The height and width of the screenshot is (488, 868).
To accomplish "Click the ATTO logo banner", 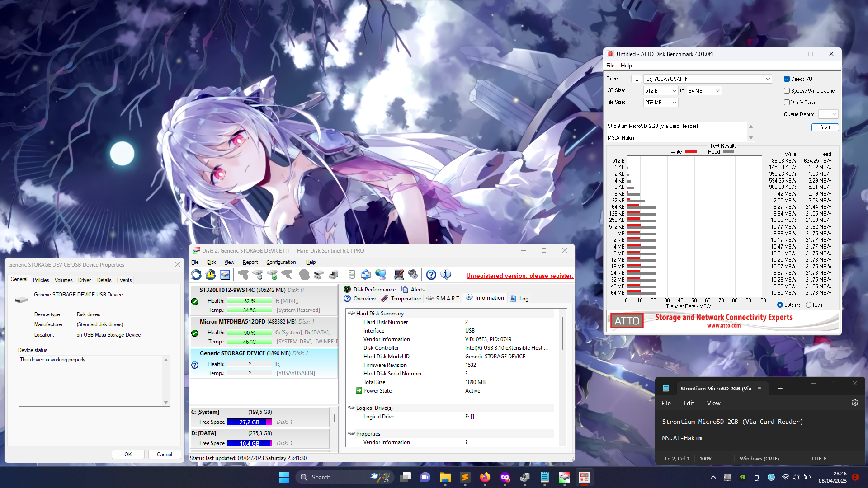I will click(627, 321).
